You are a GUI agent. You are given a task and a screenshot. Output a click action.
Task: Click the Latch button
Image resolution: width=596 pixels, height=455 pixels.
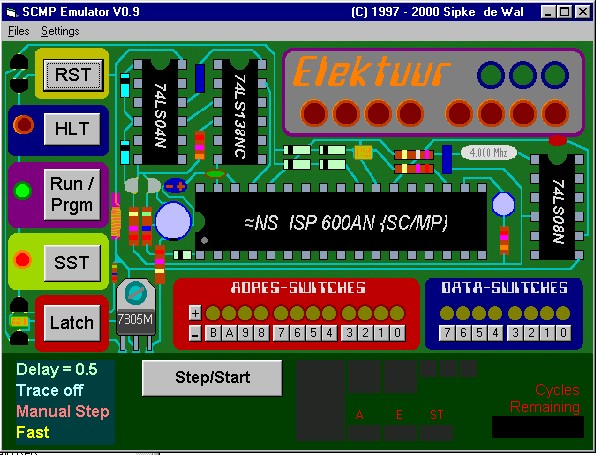(72, 323)
